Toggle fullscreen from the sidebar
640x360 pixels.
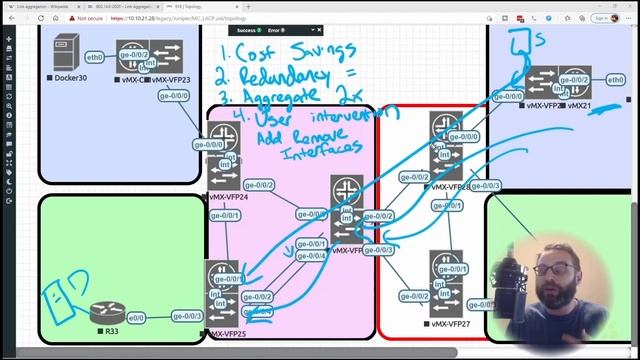pyautogui.click(x=9, y=163)
